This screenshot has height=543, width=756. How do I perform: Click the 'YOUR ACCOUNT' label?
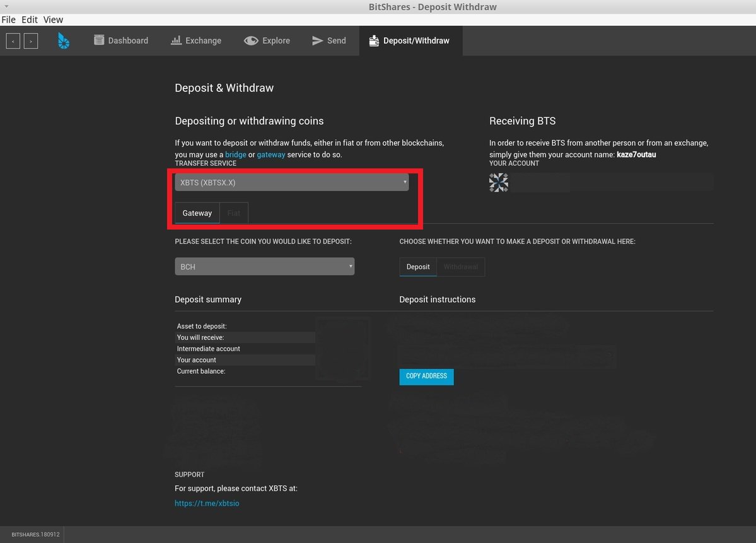tap(514, 163)
